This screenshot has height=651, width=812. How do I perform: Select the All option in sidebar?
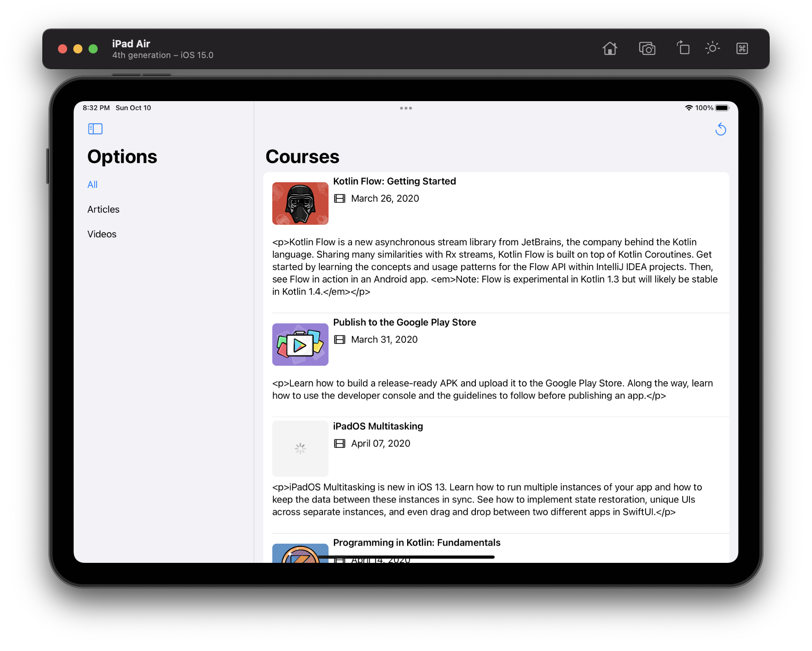(x=92, y=185)
